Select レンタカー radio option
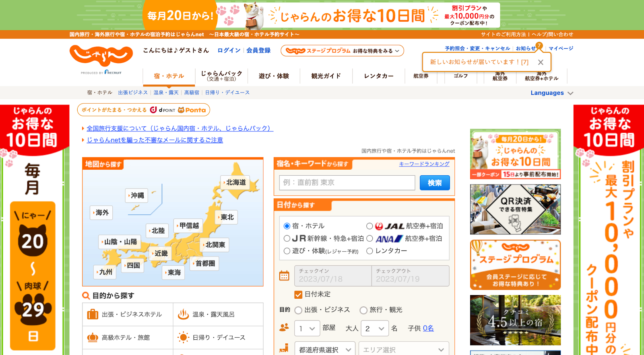The height and width of the screenshot is (355, 644). point(369,251)
